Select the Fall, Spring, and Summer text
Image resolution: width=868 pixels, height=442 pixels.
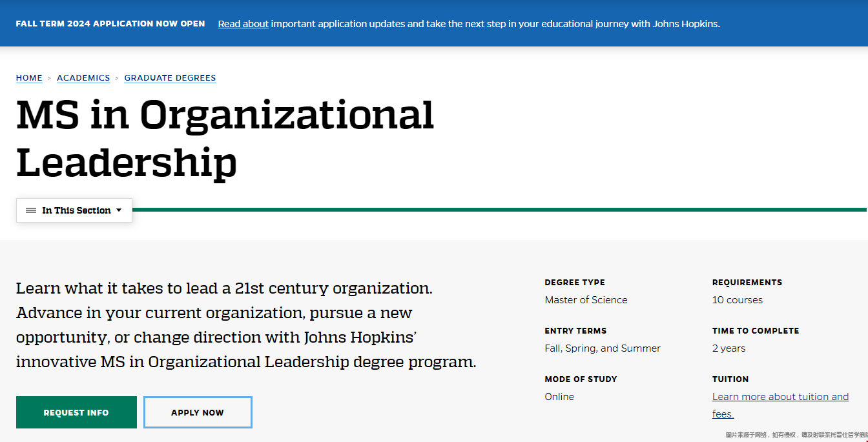(603, 348)
